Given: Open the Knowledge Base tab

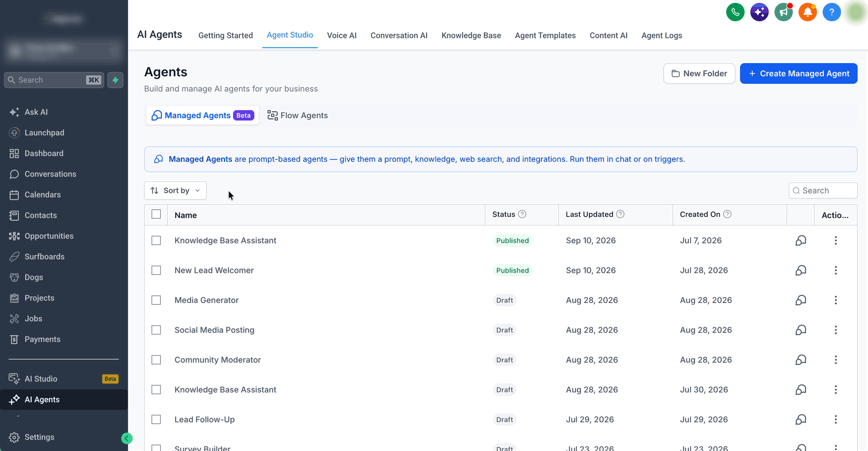Looking at the screenshot, I should (471, 36).
